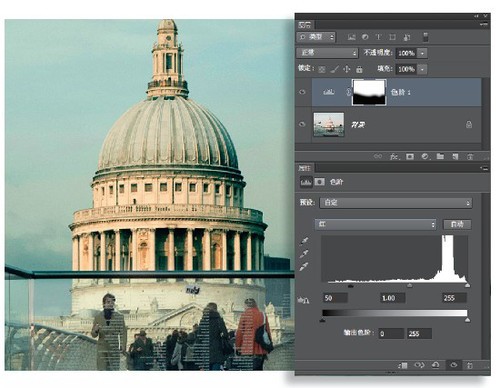500x388 pixels.
Task: Create new adjustment layer icon
Action: click(425, 156)
